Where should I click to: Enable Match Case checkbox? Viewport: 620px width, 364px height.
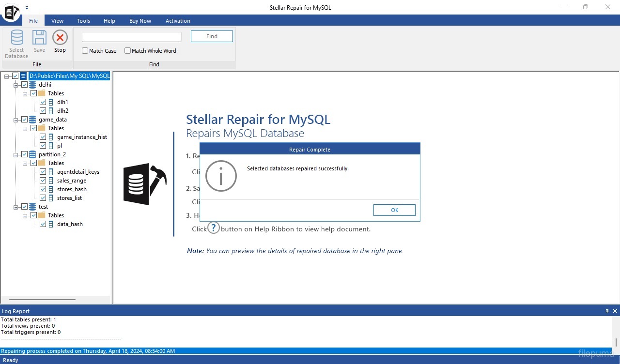click(x=85, y=51)
